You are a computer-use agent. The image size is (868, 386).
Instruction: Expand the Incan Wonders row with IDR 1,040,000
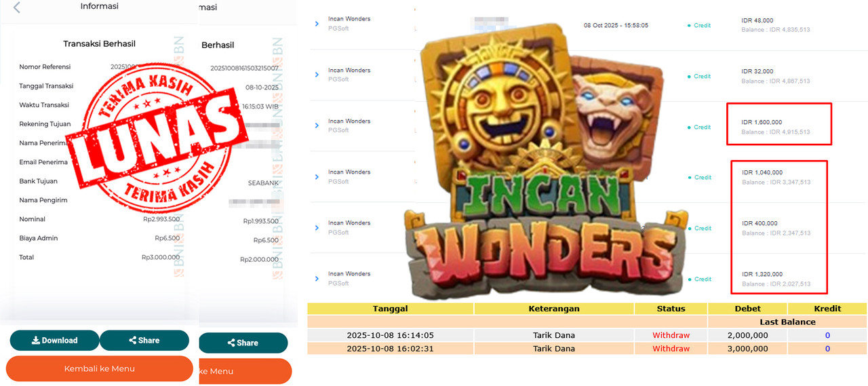(317, 177)
